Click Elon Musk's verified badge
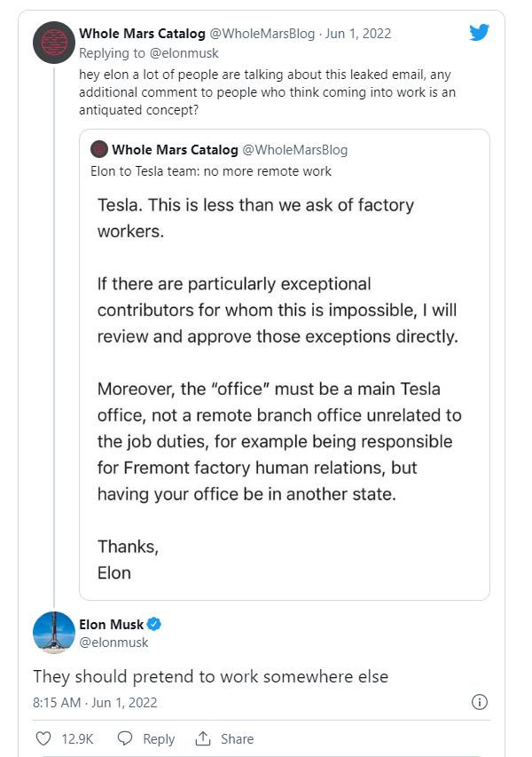 153,624
